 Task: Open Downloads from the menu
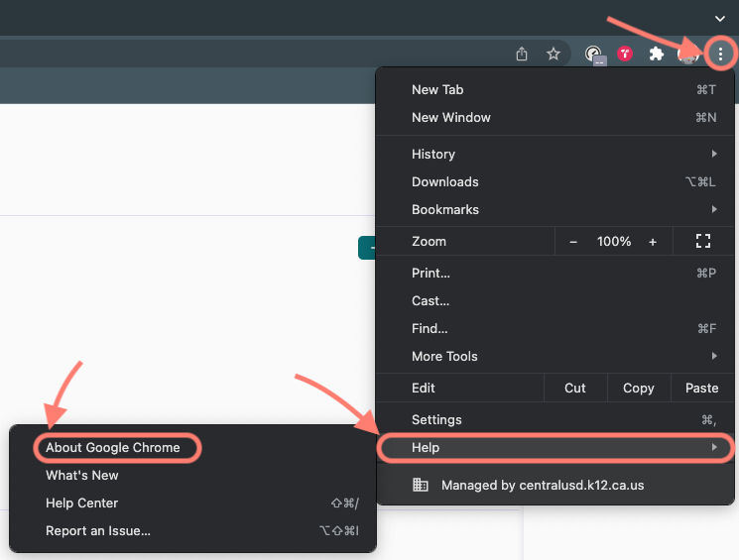(555, 181)
